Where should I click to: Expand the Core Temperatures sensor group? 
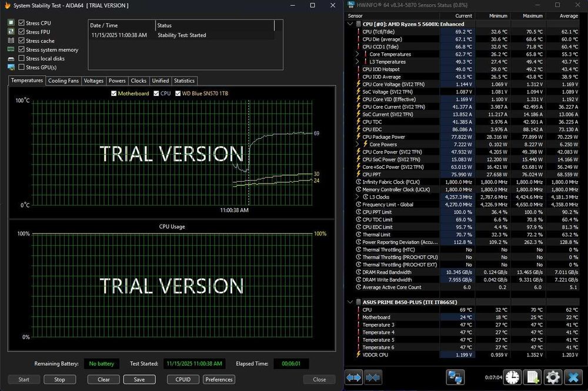(358, 54)
